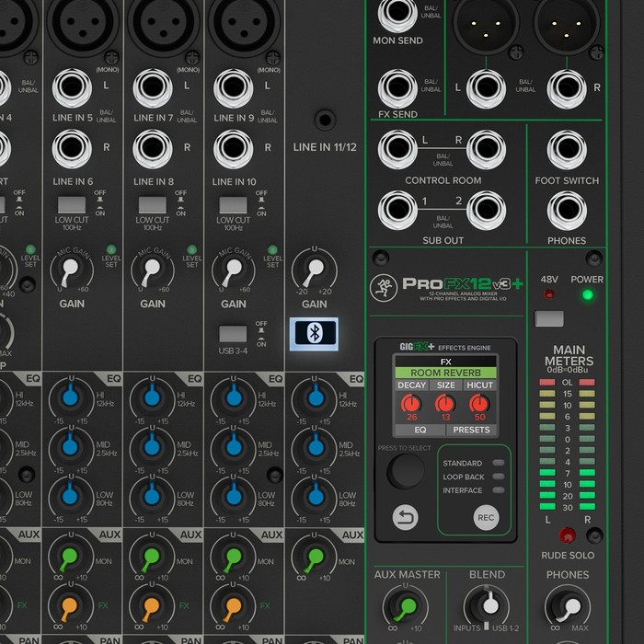
Task: Click orange FX send knob on LINE IN 7/8 channel
Action: (x=151, y=605)
